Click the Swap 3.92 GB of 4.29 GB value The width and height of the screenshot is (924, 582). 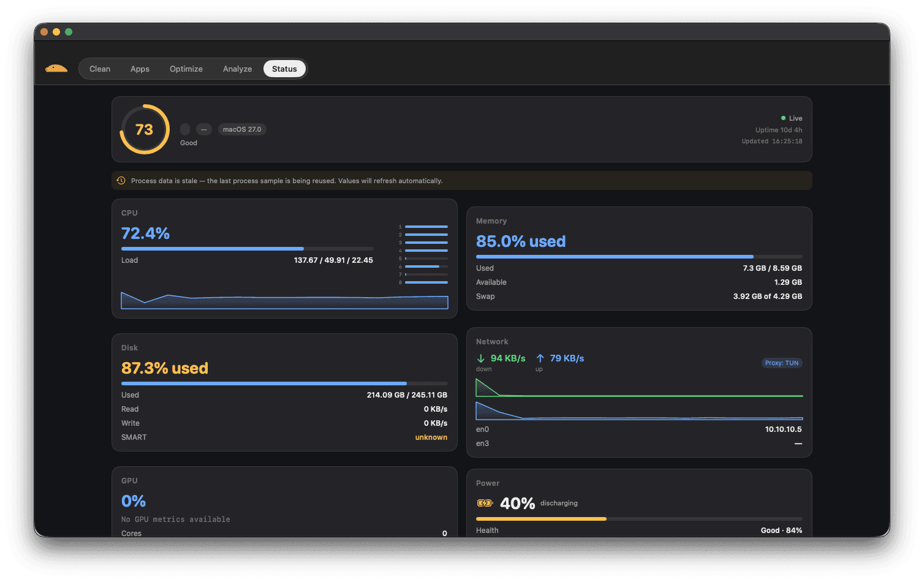[768, 297]
